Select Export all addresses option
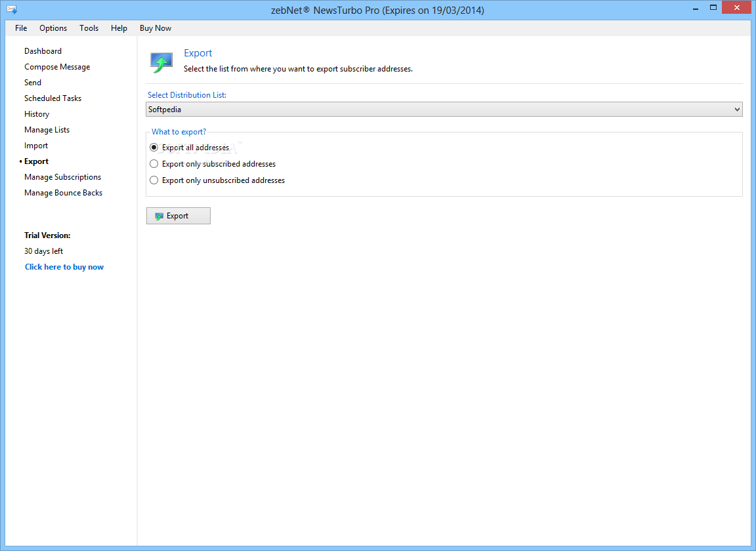This screenshot has width=756, height=551. (190, 148)
